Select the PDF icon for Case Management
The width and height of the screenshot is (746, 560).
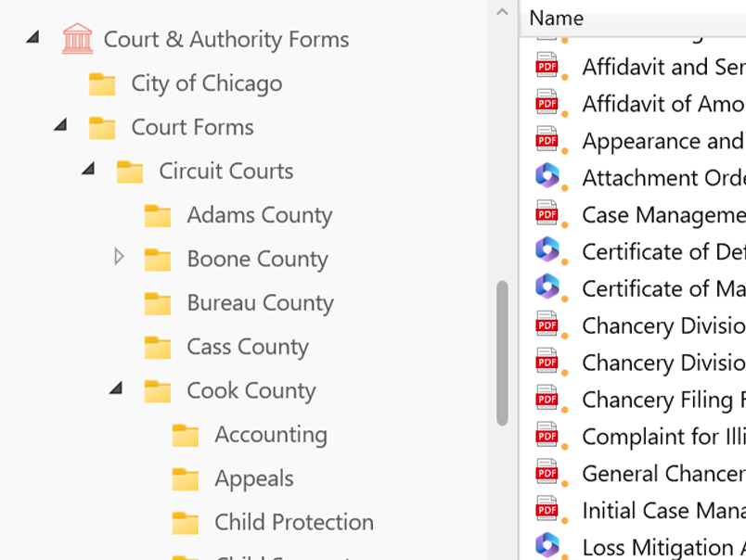click(547, 213)
